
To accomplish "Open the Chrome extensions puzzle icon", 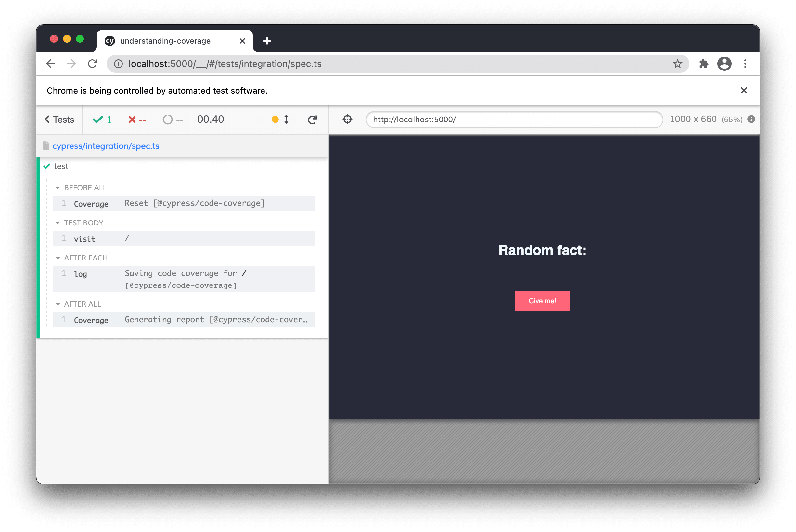I will 703,64.
